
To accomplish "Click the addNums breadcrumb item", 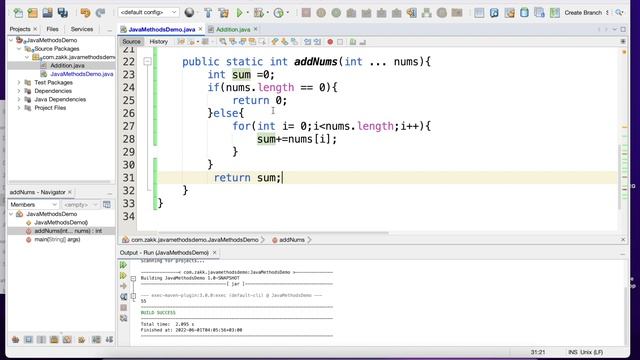I will pos(291,240).
